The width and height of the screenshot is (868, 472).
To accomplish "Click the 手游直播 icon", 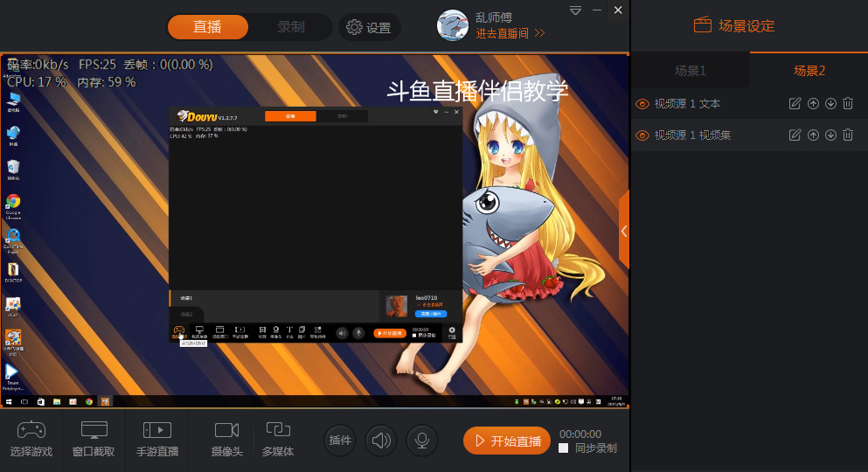I will [x=157, y=430].
